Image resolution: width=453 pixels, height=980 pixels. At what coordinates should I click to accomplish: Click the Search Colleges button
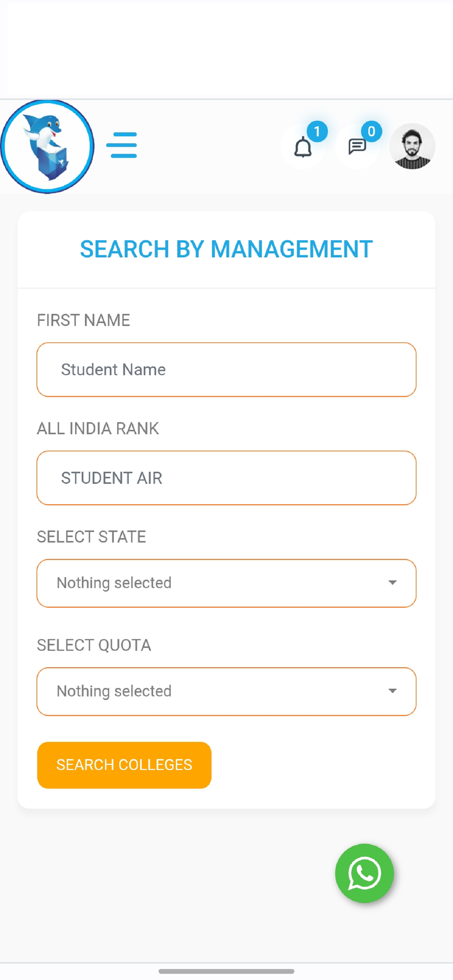124,765
